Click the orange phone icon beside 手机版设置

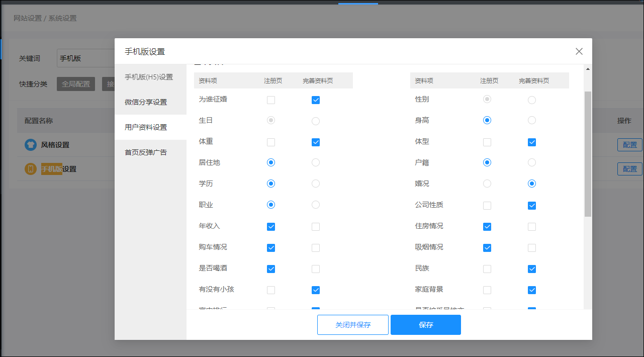click(x=31, y=169)
